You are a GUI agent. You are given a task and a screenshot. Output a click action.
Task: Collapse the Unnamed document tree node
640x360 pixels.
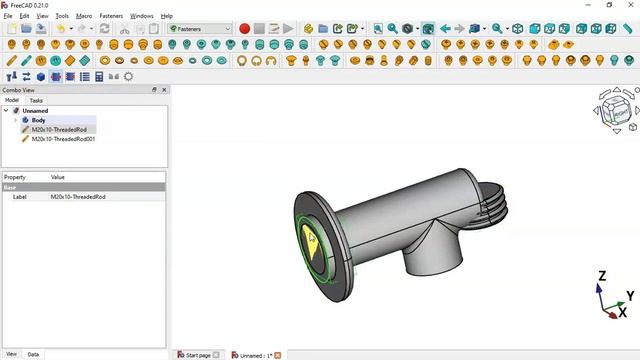click(6, 111)
